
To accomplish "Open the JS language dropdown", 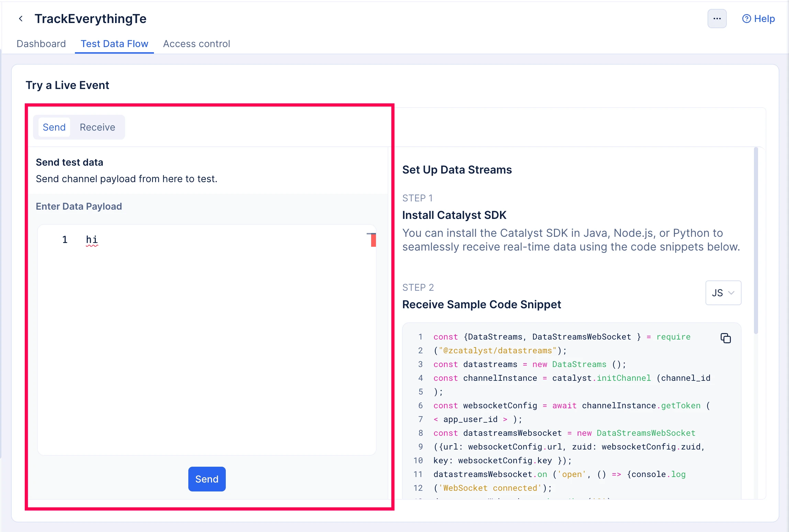I will [723, 293].
